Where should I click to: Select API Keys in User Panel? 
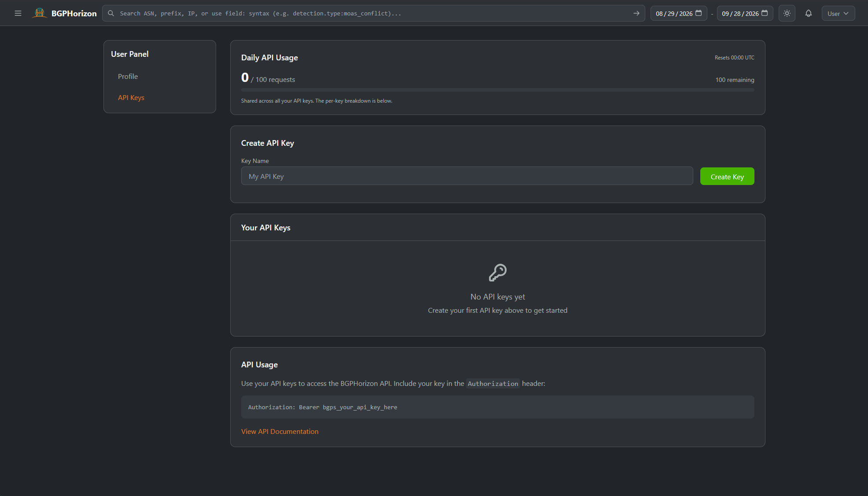131,97
